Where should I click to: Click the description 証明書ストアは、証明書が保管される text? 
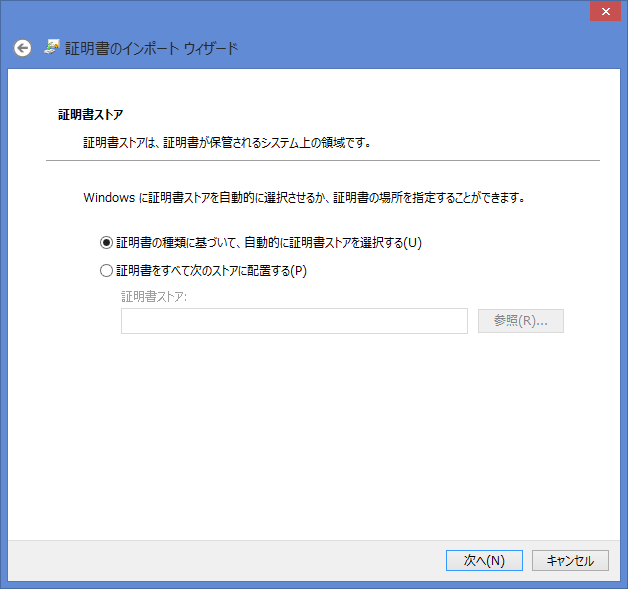click(227, 143)
